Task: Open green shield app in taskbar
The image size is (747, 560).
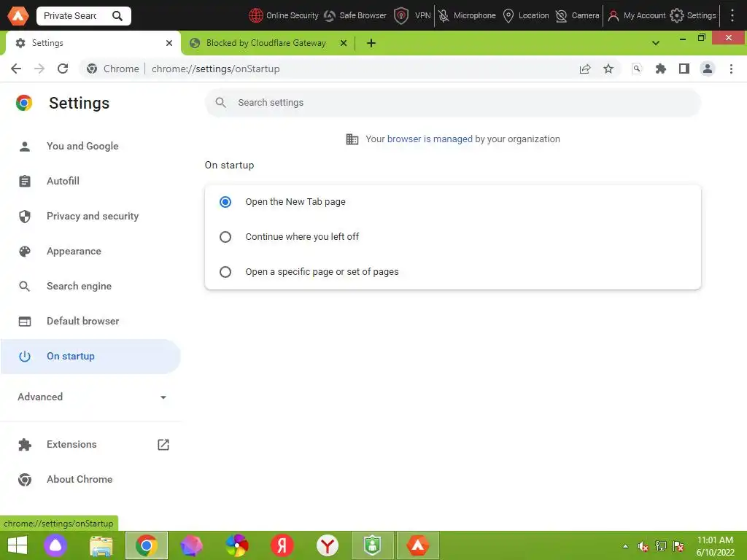Action: point(373,545)
